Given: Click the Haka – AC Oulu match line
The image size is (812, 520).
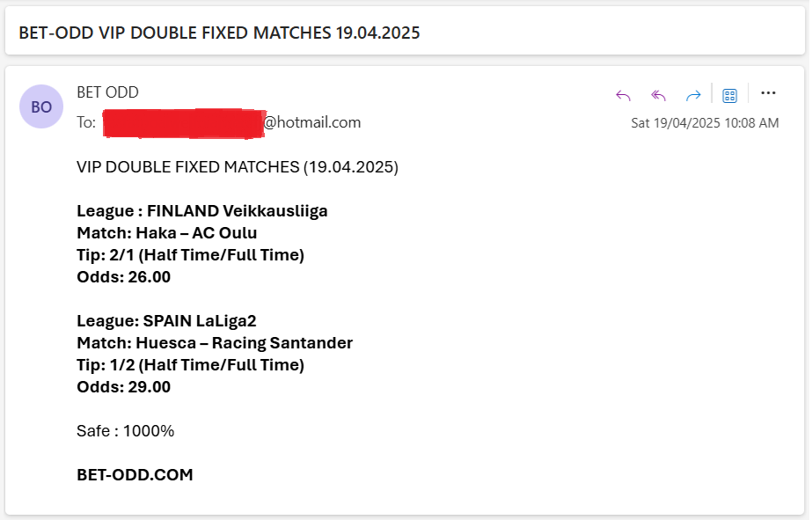Looking at the screenshot, I should pos(167,233).
